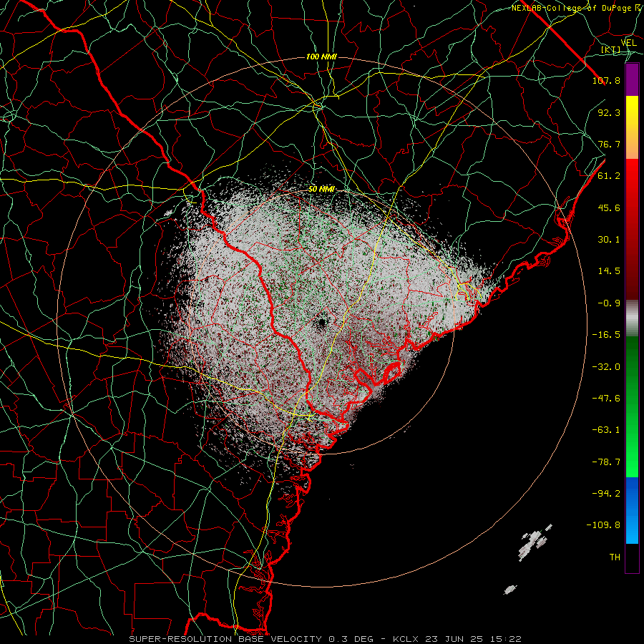The width and height of the screenshot is (644, 644).
Task: Click the black radar site dot at the center
Action: pyautogui.click(x=321, y=323)
